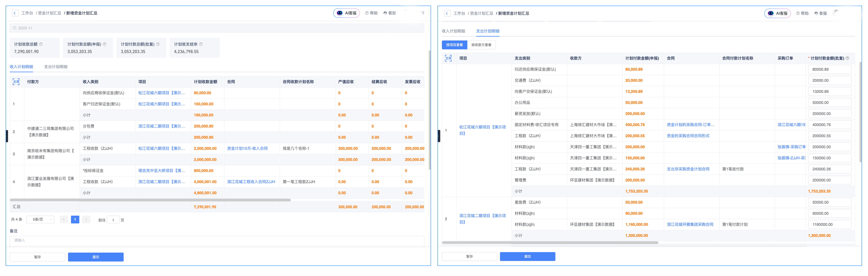The image size is (868, 276).
Task: Click help icon next to 计划付款总额(批复) card
Action: tap(158, 44)
